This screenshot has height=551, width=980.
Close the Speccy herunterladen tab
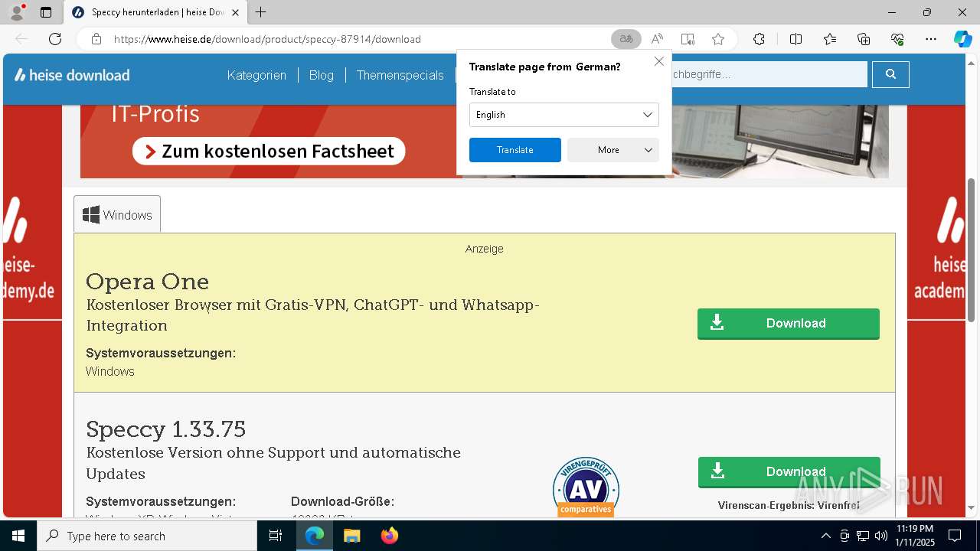coord(236,12)
